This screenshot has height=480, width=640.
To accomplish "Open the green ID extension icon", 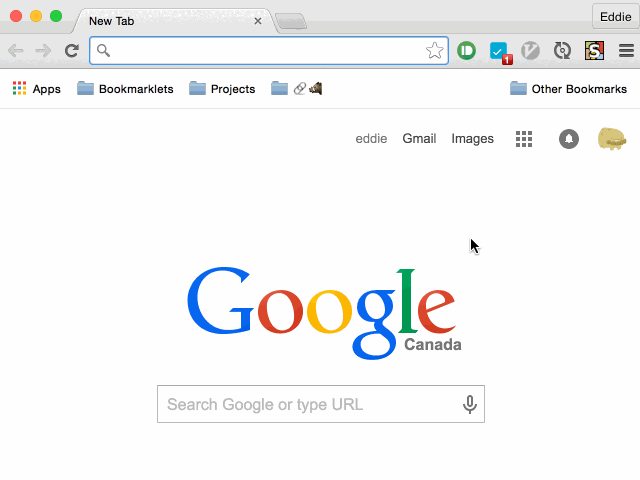I will 466,51.
